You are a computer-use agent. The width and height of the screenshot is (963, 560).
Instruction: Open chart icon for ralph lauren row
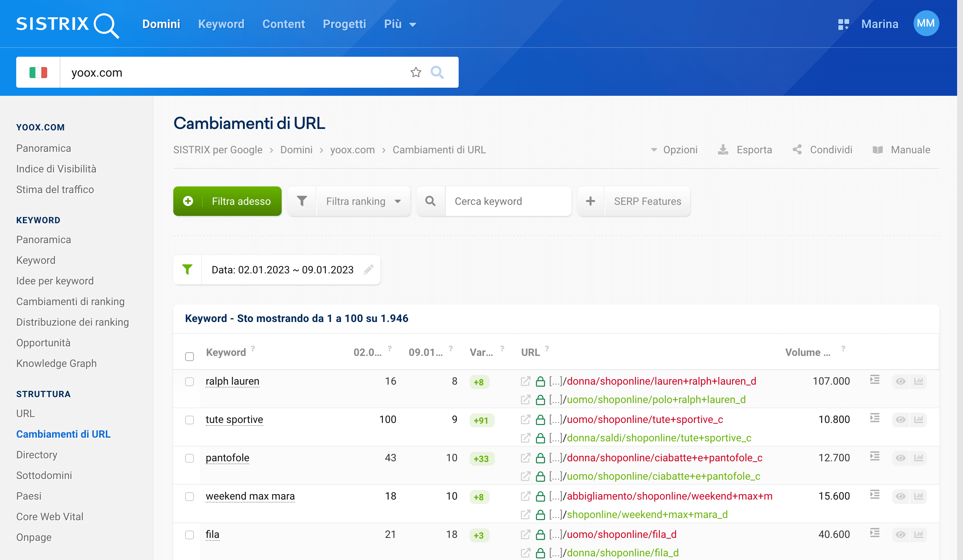(x=918, y=381)
